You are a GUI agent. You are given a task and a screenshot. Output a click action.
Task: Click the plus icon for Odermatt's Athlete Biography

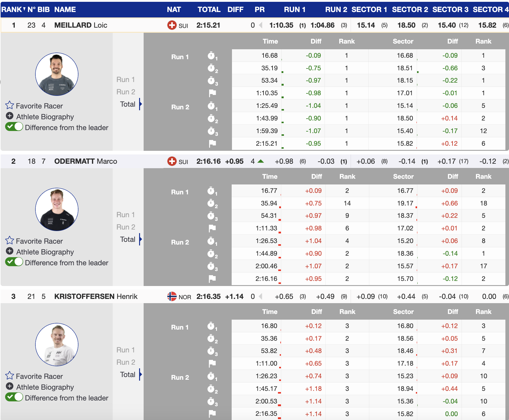pyautogui.click(x=10, y=251)
